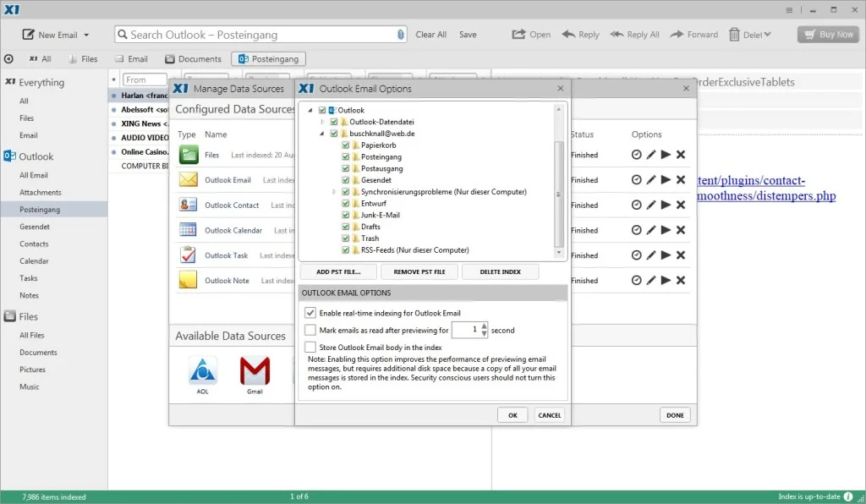Click Save search link
Screen dimensions: 866x504
click(468, 34)
